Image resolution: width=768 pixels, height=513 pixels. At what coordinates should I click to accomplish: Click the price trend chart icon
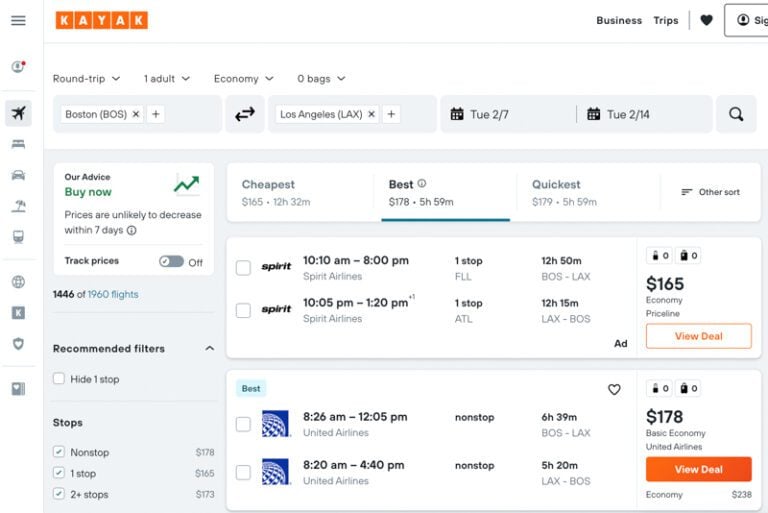(187, 185)
